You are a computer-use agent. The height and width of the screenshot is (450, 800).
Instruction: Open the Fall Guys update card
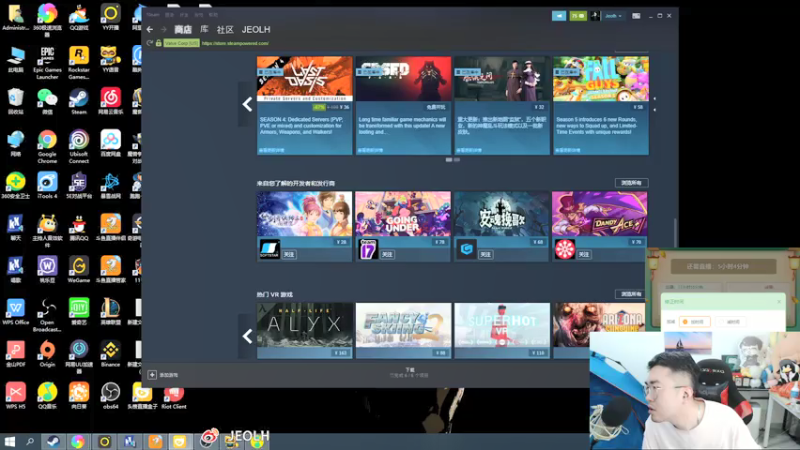click(601, 105)
